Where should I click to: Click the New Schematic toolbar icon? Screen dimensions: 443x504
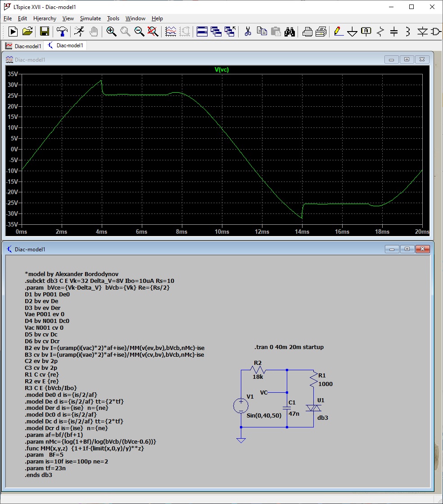pyautogui.click(x=13, y=32)
